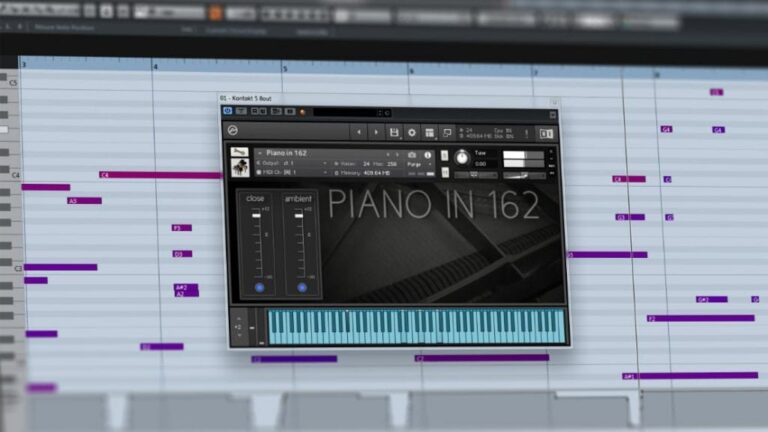Click the close mic fader handle
This screenshot has height=432, width=768.
256,215
